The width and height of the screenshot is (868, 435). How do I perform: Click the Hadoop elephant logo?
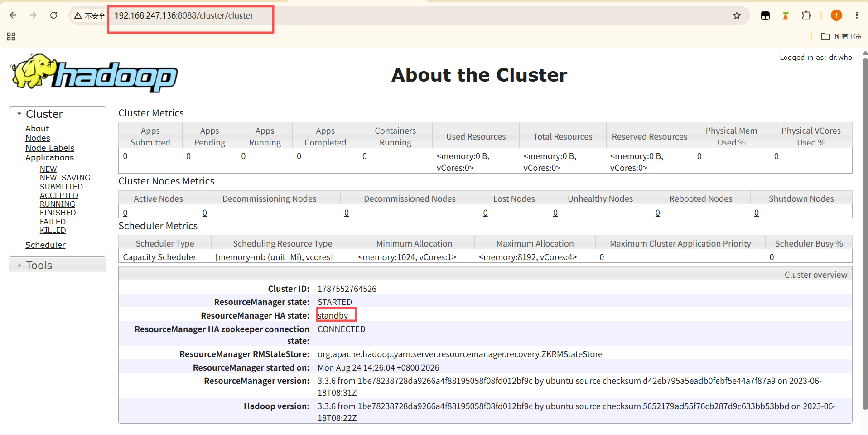[x=94, y=73]
